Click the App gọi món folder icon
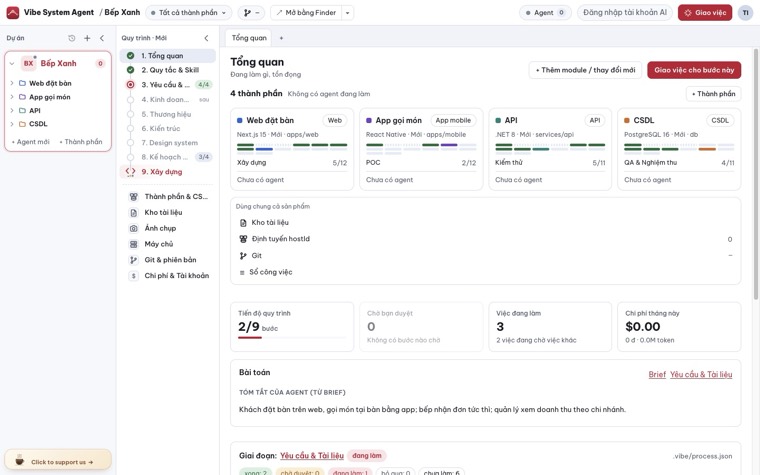The image size is (760, 475). [x=22, y=97]
